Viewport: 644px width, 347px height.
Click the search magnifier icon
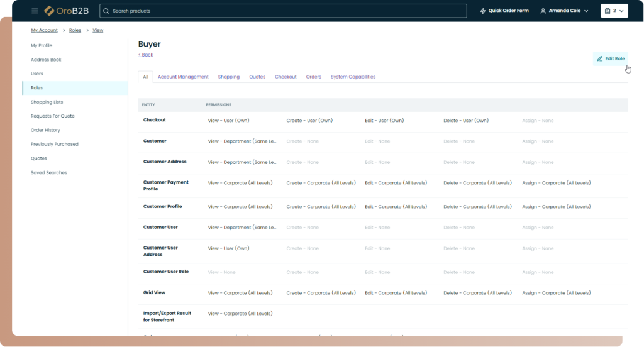[106, 11]
